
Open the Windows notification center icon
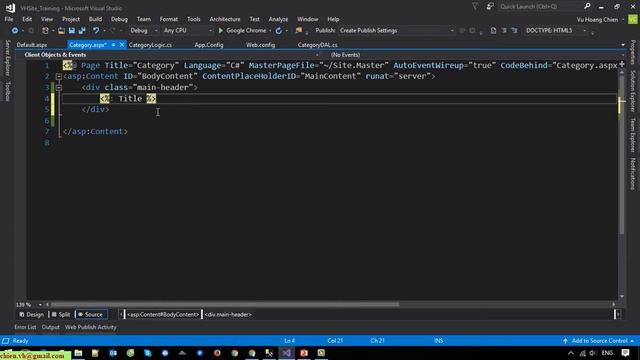pyautogui.click(x=625, y=353)
